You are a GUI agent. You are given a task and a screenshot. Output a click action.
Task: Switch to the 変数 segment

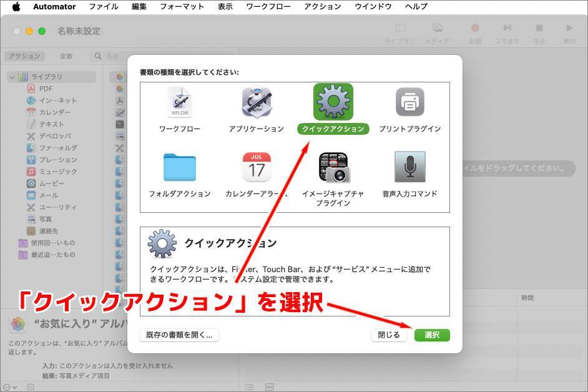[66, 56]
